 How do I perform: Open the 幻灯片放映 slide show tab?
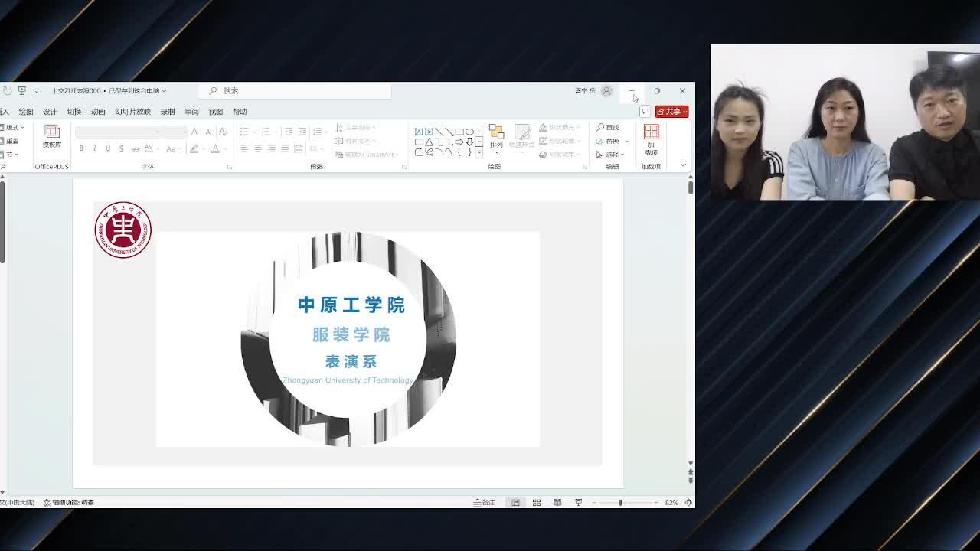(x=133, y=112)
